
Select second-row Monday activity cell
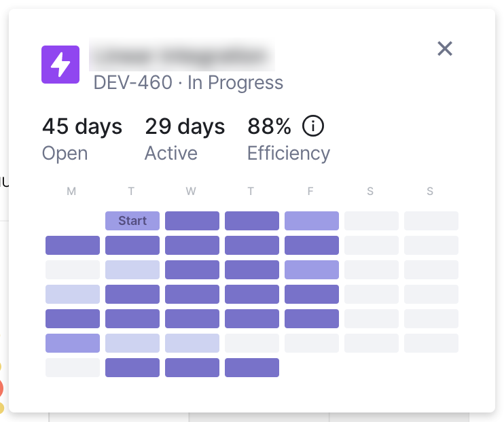click(73, 245)
